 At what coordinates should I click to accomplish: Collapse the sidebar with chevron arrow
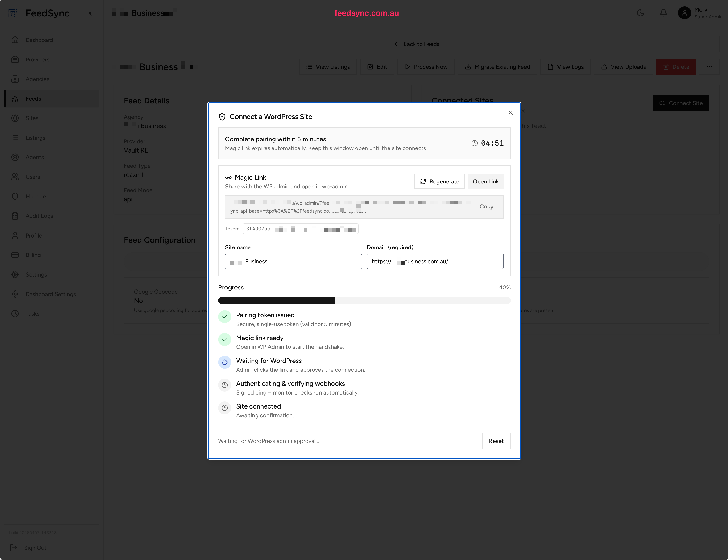(90, 13)
